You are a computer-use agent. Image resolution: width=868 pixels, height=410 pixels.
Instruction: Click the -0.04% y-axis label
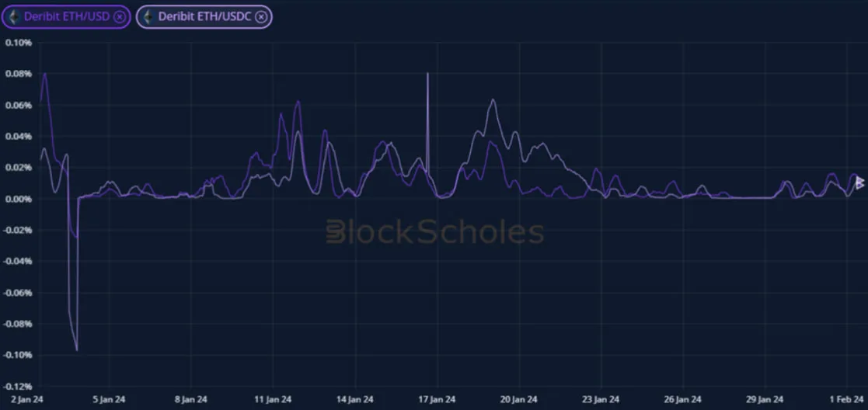[x=18, y=261]
